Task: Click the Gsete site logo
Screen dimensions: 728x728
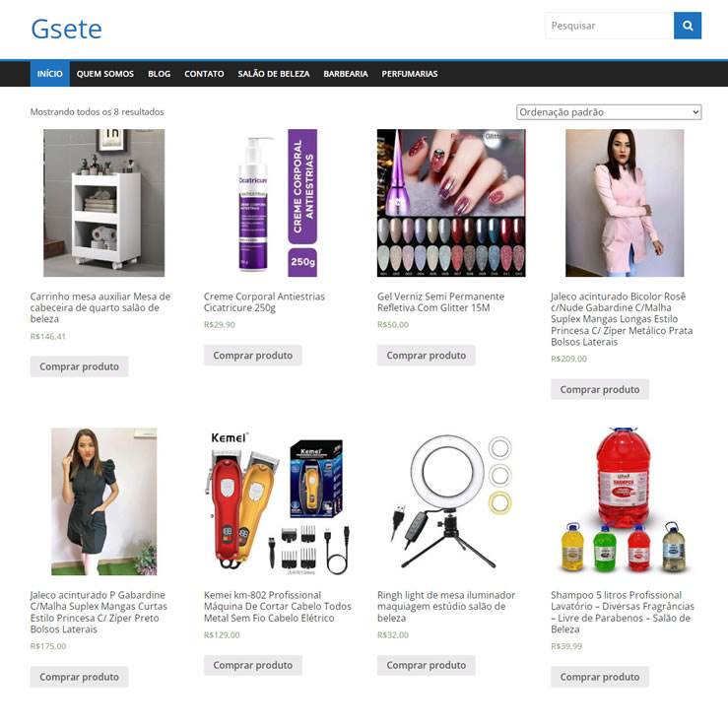Action: tap(66, 29)
